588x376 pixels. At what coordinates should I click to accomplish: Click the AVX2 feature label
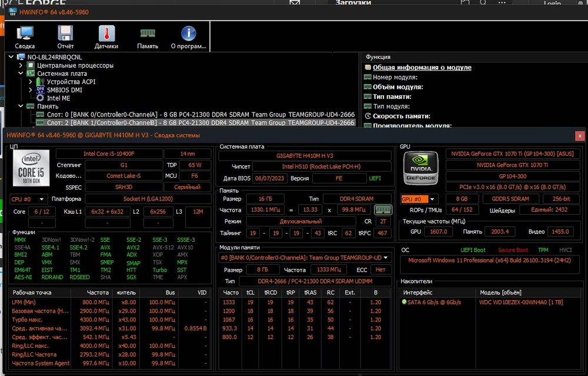(133, 247)
